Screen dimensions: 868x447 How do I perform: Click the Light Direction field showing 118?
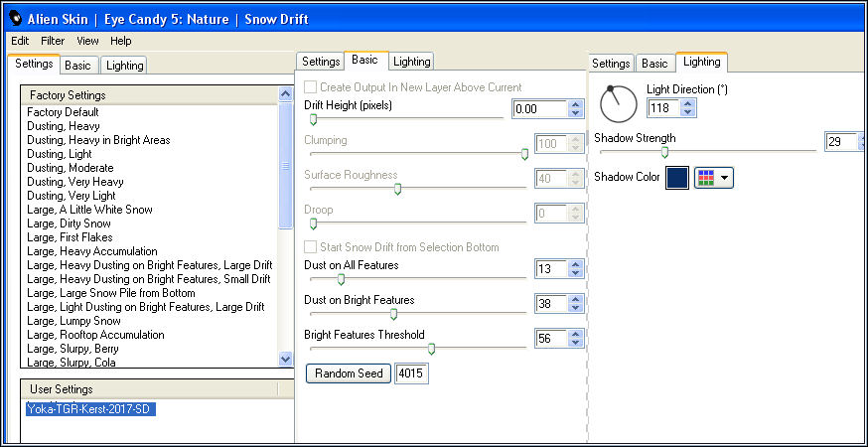click(663, 108)
